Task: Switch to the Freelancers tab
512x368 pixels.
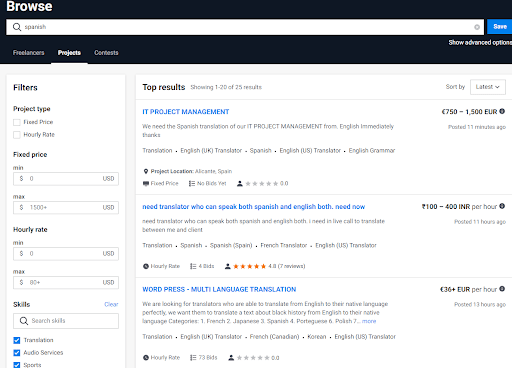Action: click(x=28, y=53)
